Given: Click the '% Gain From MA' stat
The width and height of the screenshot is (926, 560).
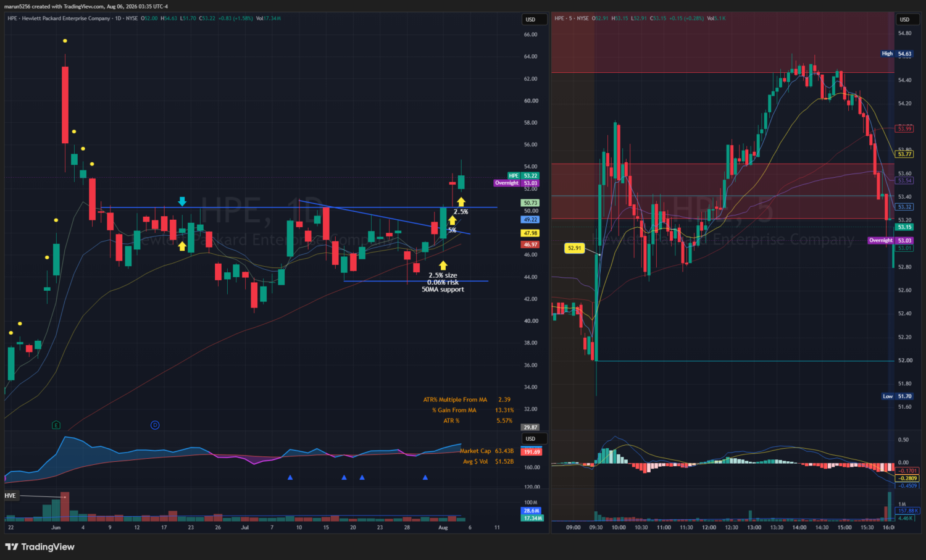Looking at the screenshot, I should tap(472, 411).
